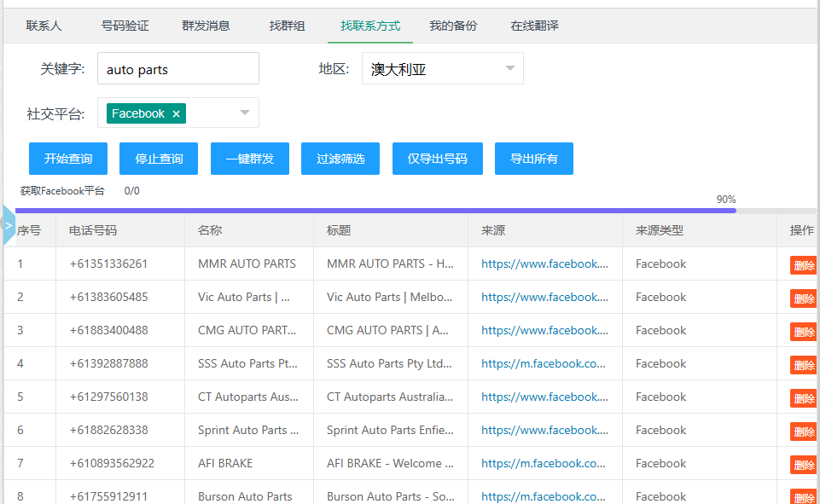Open the 地区 region dropdown
The width and height of the screenshot is (820, 504).
coord(442,68)
